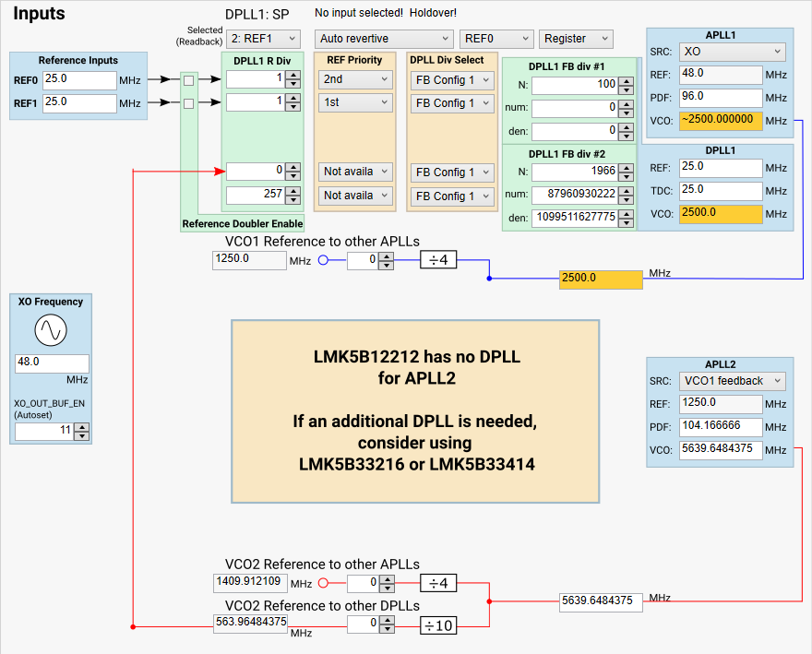Change the REF Priority dropdown from 2nd

point(354,80)
